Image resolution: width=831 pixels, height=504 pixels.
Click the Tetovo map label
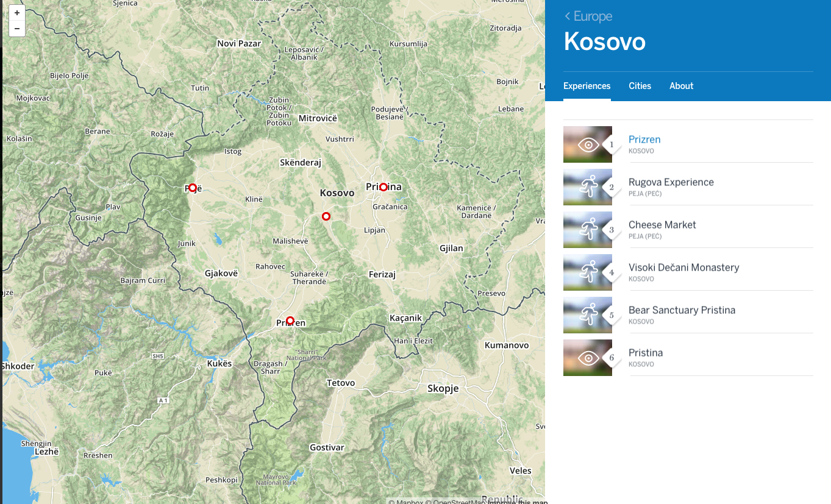341,383
